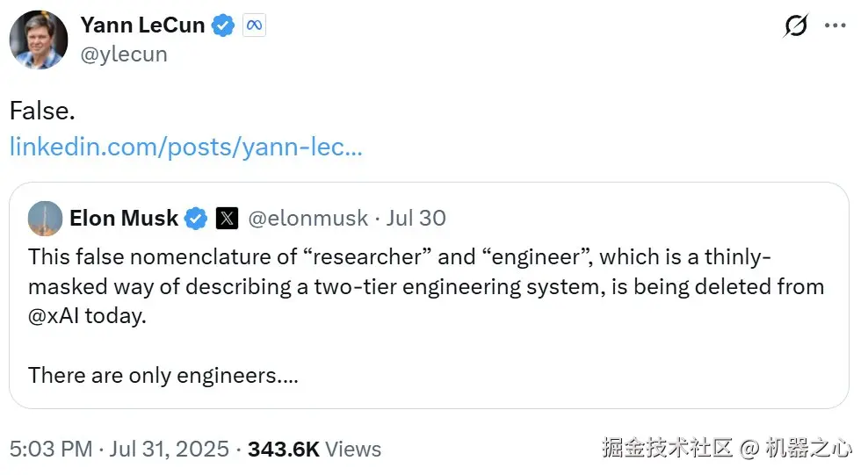Open the @ylecun handle
The width and height of the screenshot is (868, 475).
click(123, 54)
